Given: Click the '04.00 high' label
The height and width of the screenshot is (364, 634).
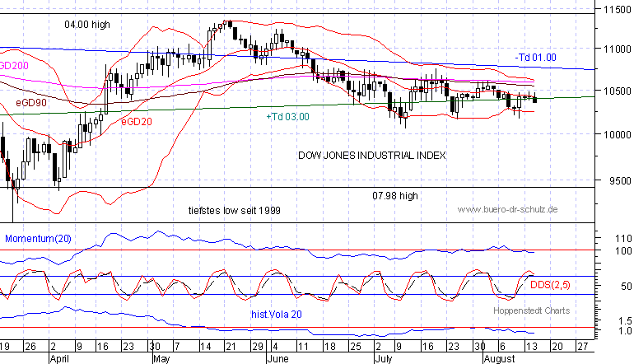Looking at the screenshot, I should (x=87, y=25).
